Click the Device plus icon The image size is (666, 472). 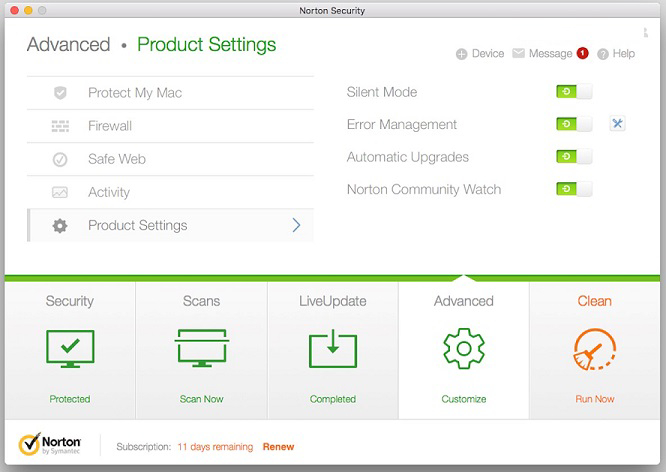[461, 54]
